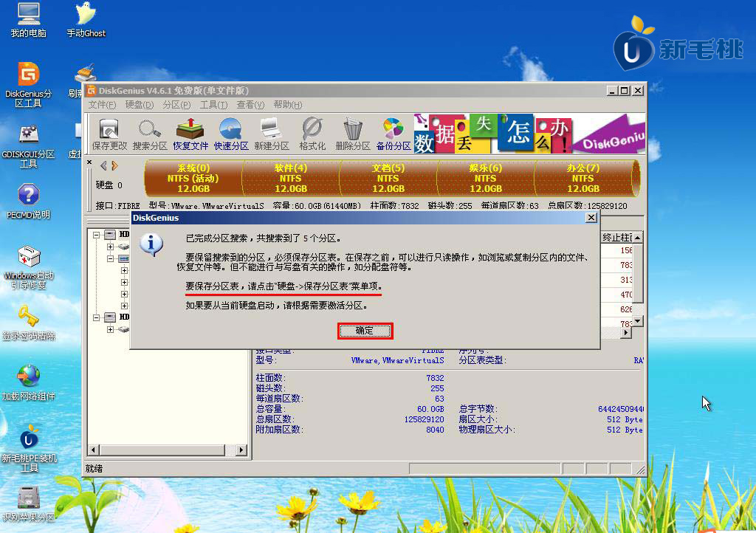Image resolution: width=756 pixels, height=533 pixels.
Task: Open the 帮助(H) menu
Action: [x=288, y=105]
